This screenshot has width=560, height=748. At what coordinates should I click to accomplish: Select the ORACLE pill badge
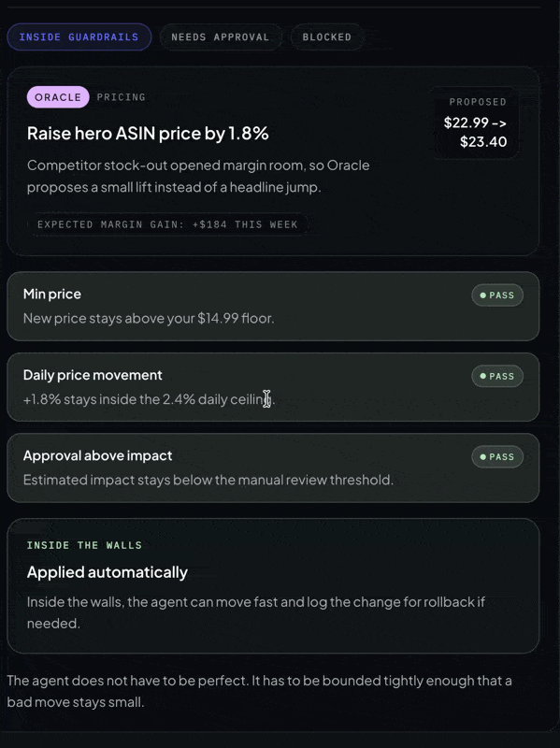pos(56,97)
